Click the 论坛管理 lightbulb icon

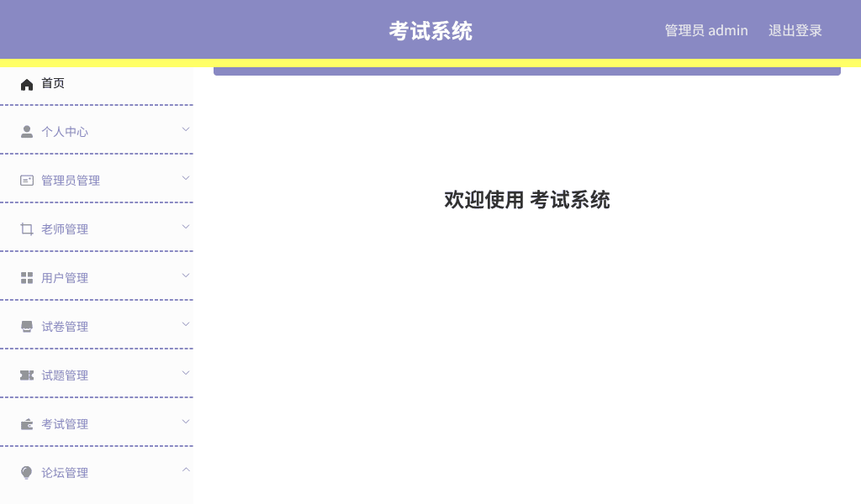pos(26,472)
